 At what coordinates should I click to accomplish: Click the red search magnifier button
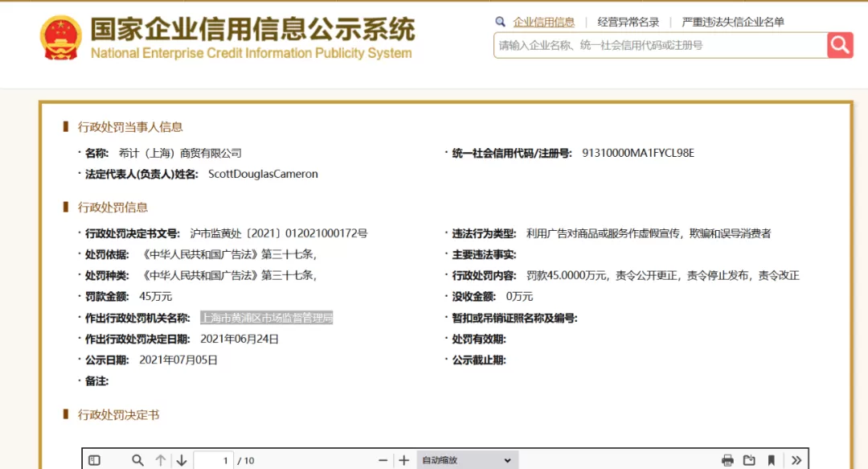840,45
